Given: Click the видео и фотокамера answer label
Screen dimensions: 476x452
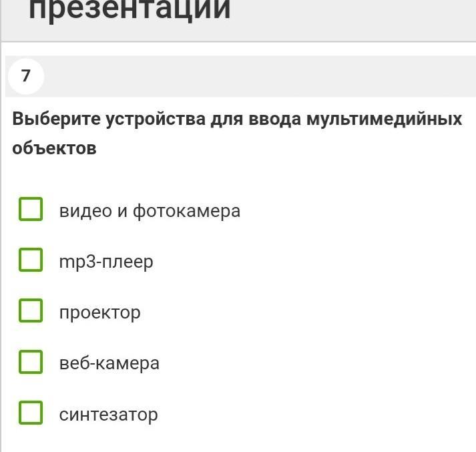Looking at the screenshot, I should (x=150, y=211).
